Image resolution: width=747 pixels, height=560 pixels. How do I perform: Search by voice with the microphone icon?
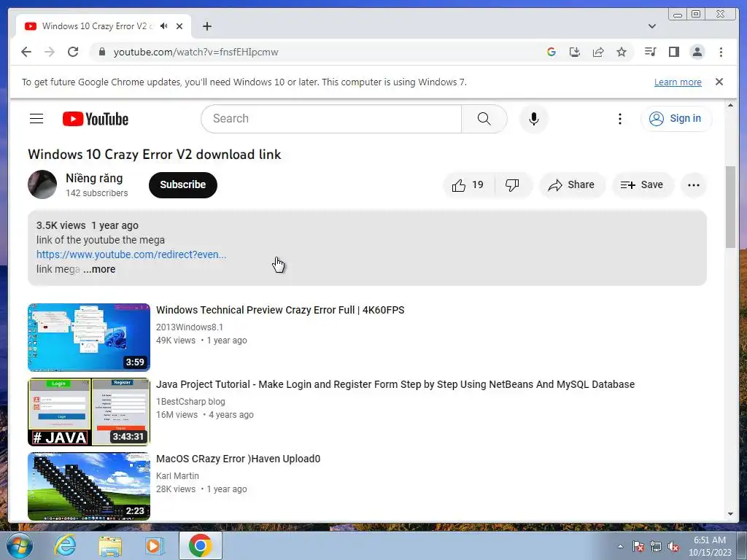[533, 119]
